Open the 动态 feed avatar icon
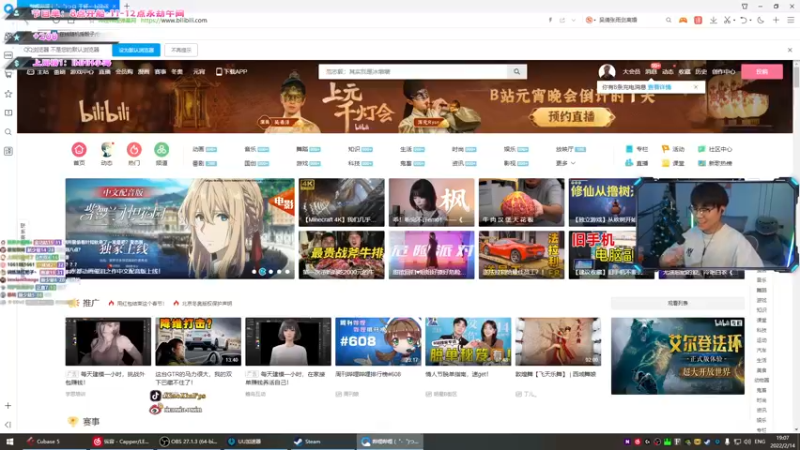Image resolution: width=800 pixels, height=450 pixels. tap(107, 149)
